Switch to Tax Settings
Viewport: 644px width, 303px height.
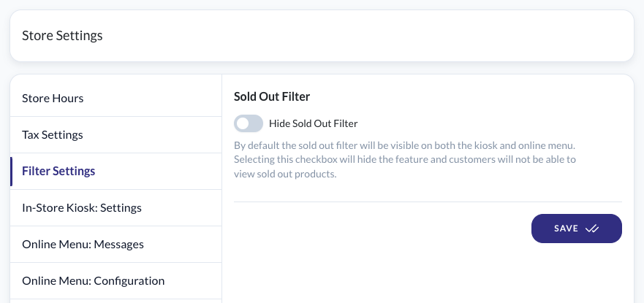(115, 135)
